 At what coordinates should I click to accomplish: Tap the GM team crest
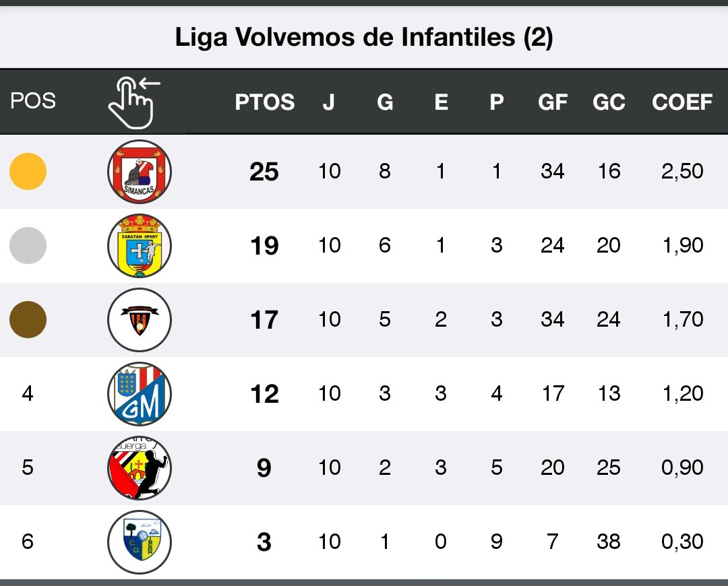coord(140,393)
